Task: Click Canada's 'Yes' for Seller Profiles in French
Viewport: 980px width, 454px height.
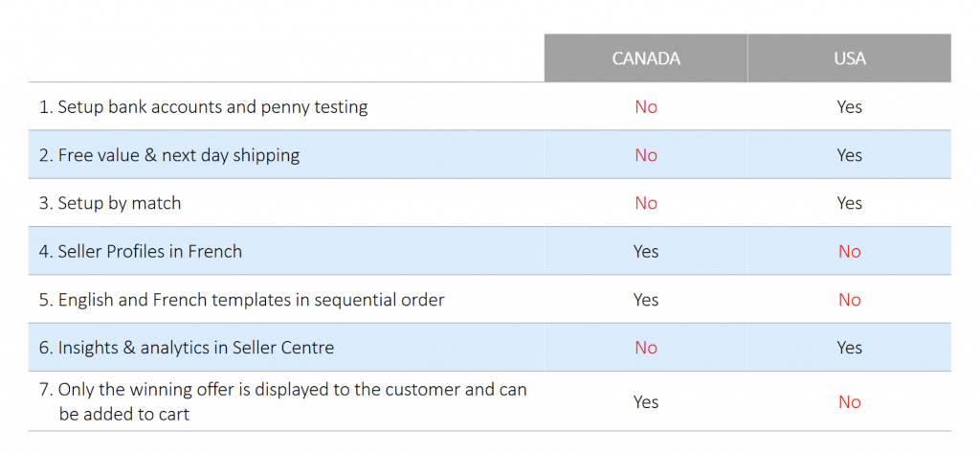Action: pyautogui.click(x=646, y=252)
